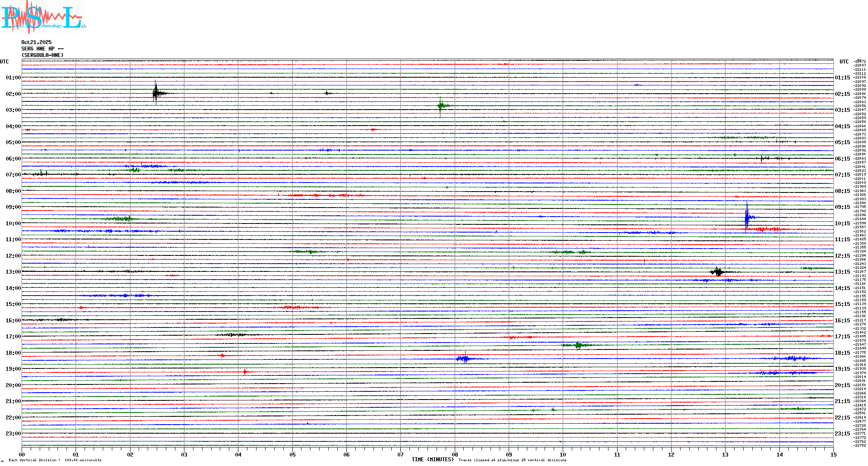Click the large black event on 02:00 trace
This screenshot has width=868, height=466.
pyautogui.click(x=156, y=93)
